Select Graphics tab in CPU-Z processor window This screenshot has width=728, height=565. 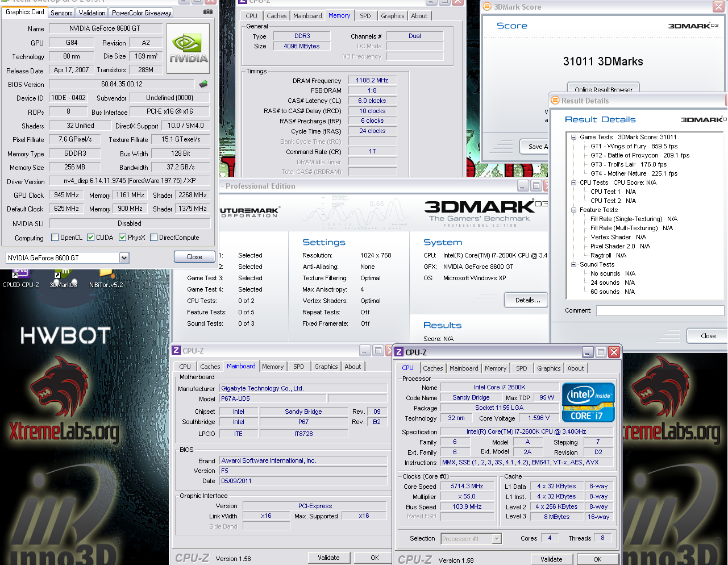(x=548, y=368)
